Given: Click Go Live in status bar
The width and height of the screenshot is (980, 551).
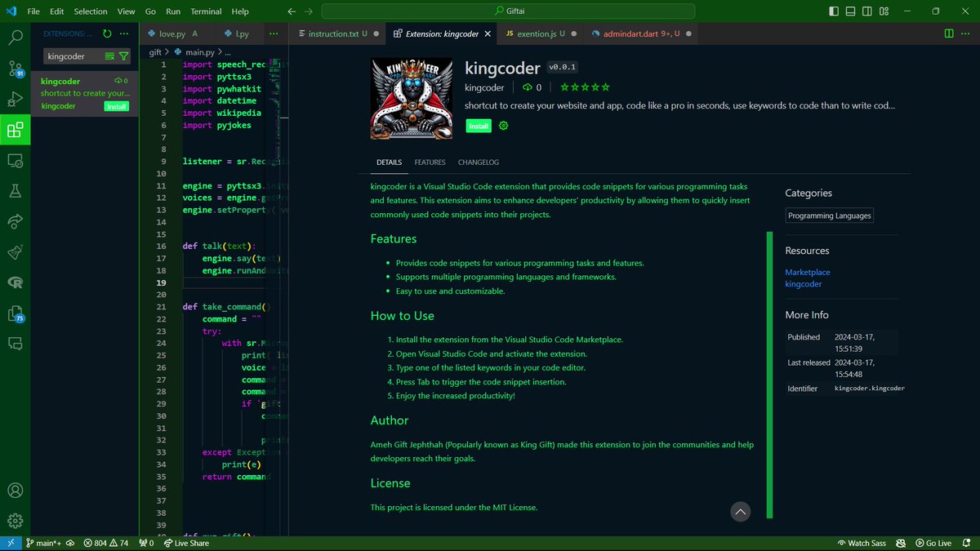Looking at the screenshot, I should (933, 543).
